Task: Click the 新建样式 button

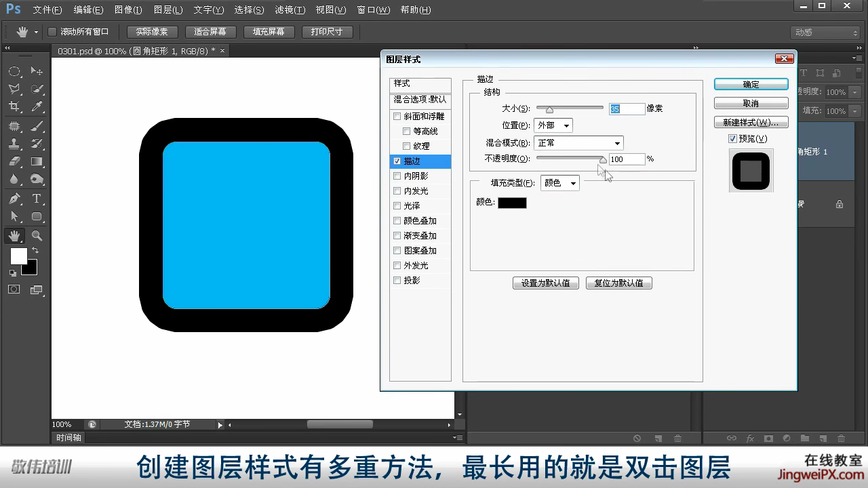Action: click(751, 123)
